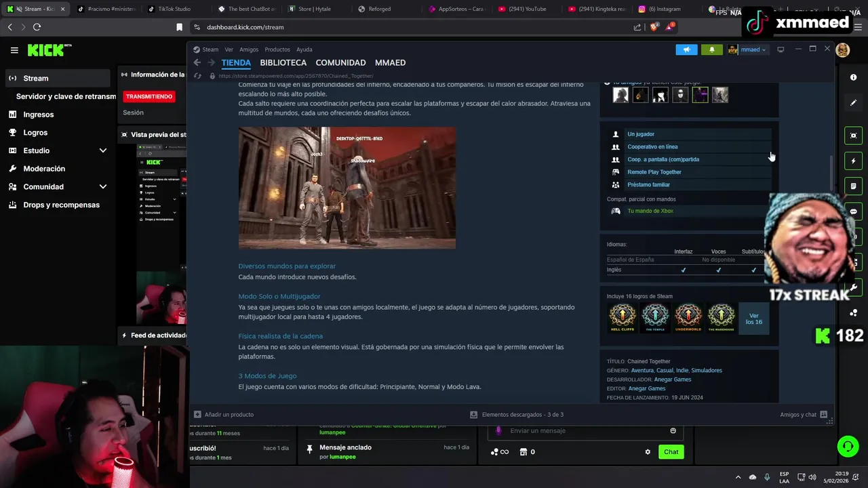Open the Underworld achievement badge
868x488 pixels.
(x=688, y=318)
